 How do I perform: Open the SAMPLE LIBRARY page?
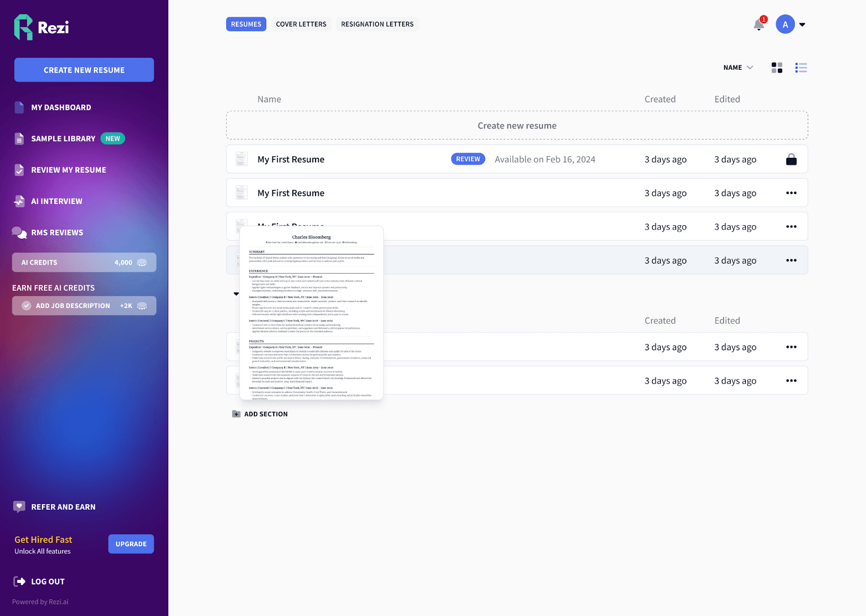[x=63, y=139]
